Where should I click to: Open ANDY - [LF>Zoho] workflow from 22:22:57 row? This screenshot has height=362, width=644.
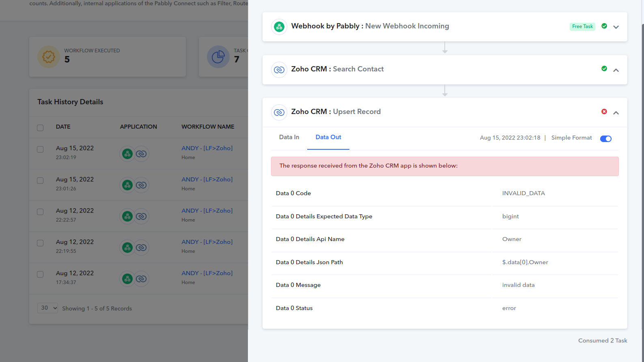pos(207,211)
